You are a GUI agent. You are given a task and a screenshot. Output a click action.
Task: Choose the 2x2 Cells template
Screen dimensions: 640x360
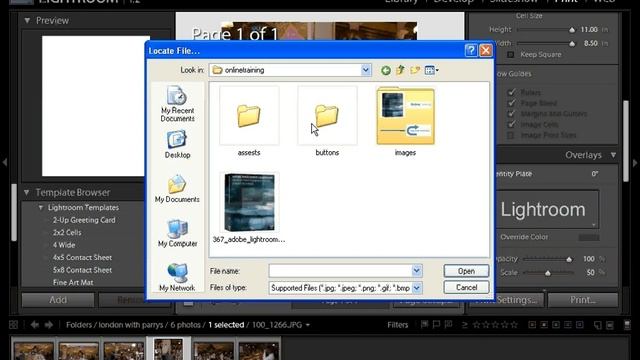coord(67,232)
